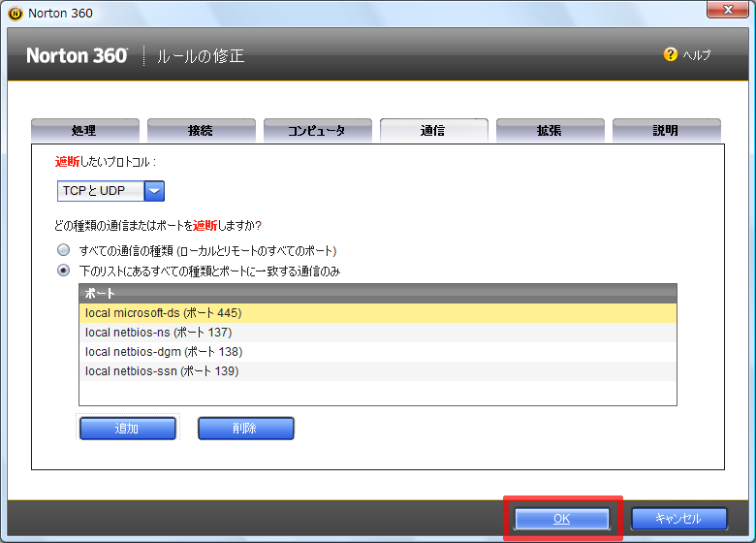
Task: Open the コンピュータ tab
Action: (x=317, y=131)
